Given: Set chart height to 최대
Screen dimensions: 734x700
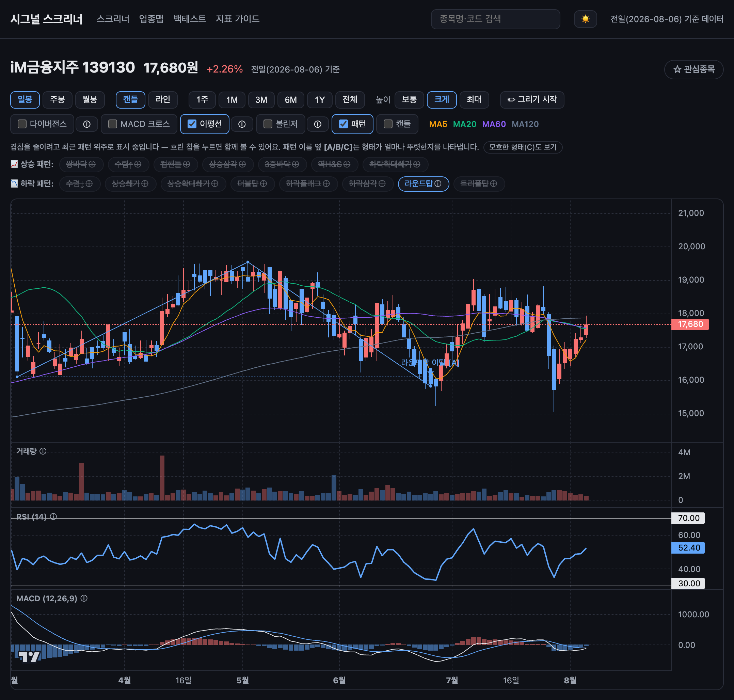Looking at the screenshot, I should (x=474, y=100).
